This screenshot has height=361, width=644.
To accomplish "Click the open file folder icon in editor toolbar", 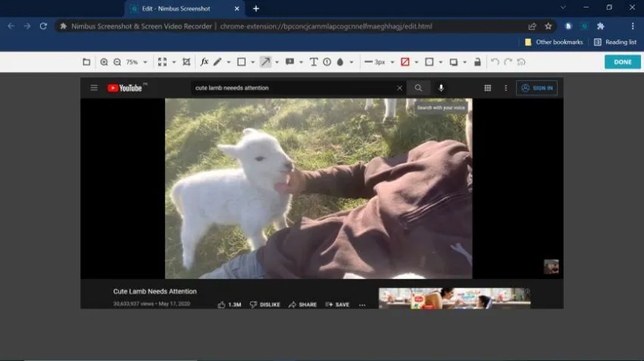I will click(x=86, y=62).
